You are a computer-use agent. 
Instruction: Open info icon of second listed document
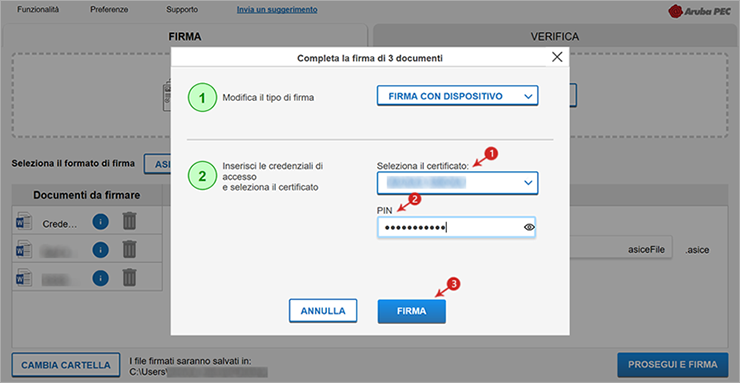pyautogui.click(x=101, y=250)
